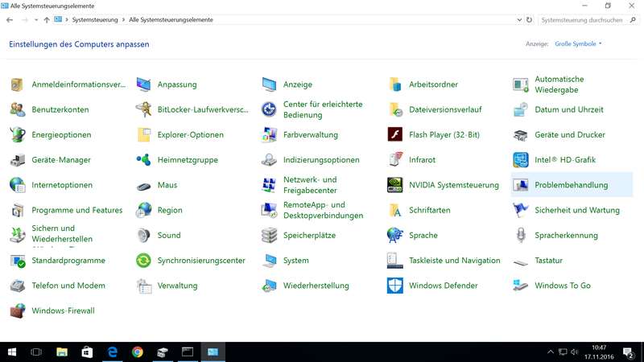This screenshot has width=644, height=362.
Task: Click the Systemsteuerung breadcrumb in address bar
Action: 97,19
